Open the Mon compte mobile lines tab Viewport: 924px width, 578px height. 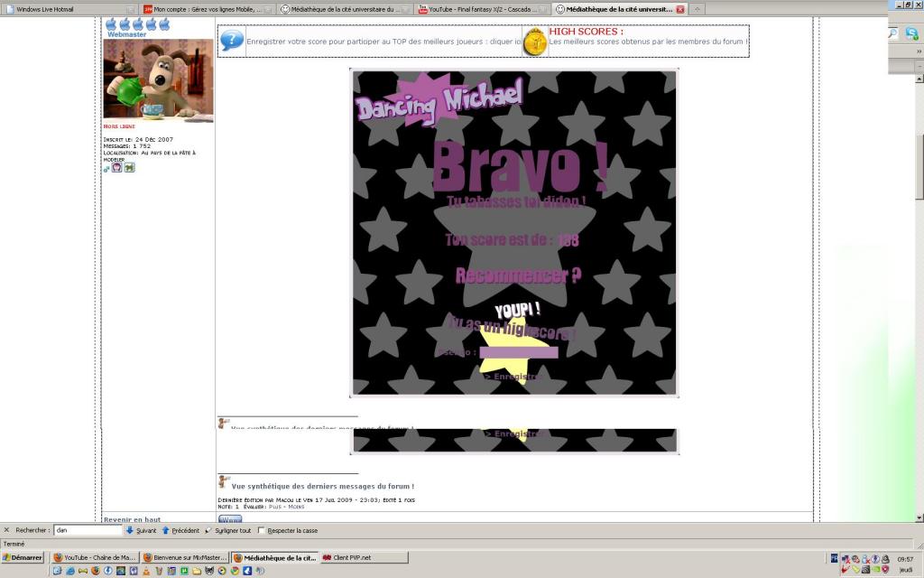(208, 9)
